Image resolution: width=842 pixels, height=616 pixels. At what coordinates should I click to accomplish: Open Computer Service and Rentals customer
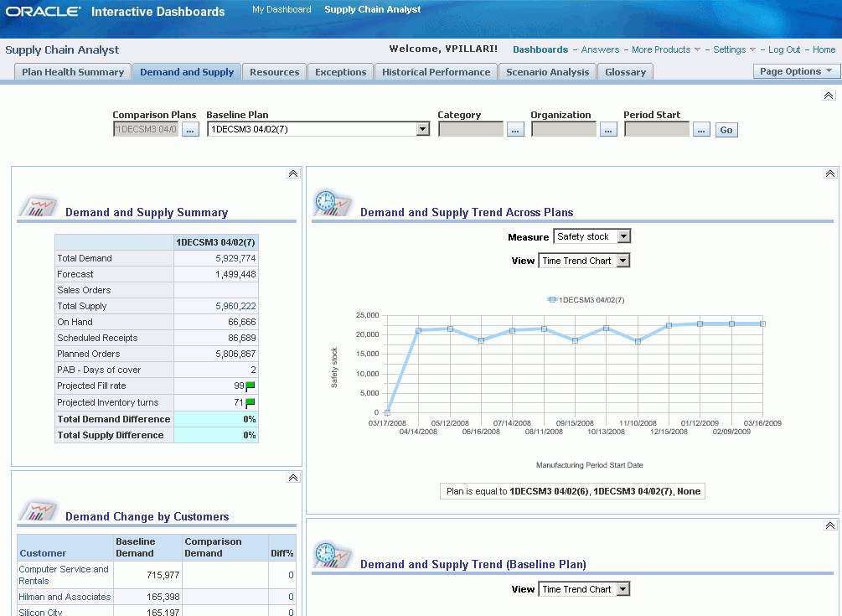point(64,575)
